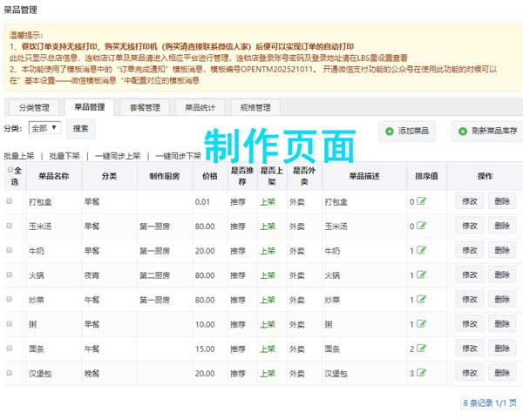Check the 炒菜 row checkbox
This screenshot has height=420, width=523.
tap(10, 299)
